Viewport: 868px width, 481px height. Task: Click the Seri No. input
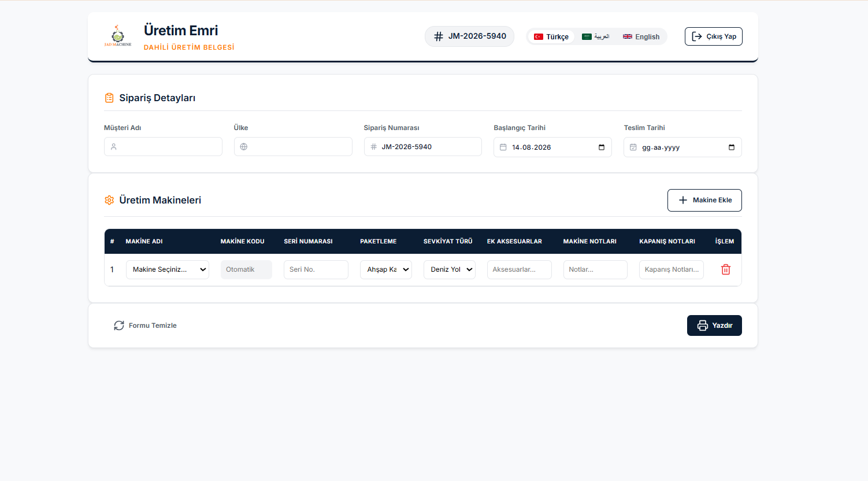click(x=316, y=269)
